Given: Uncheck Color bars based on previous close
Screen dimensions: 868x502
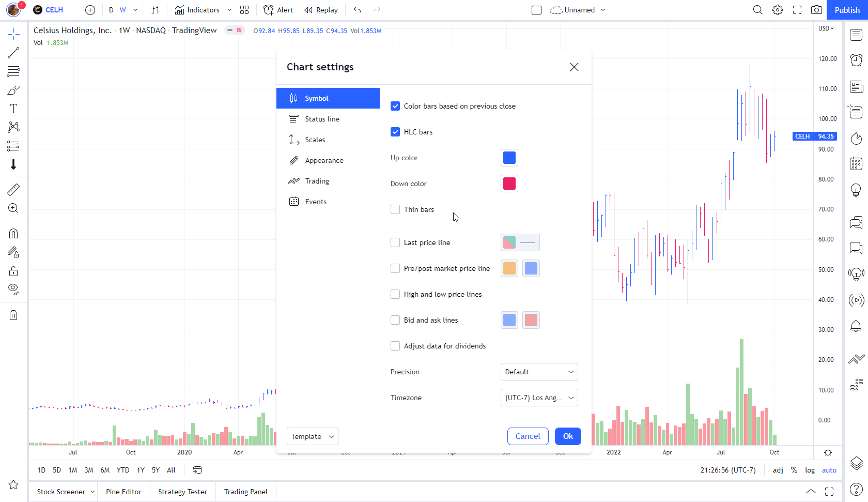Looking at the screenshot, I should [x=395, y=106].
